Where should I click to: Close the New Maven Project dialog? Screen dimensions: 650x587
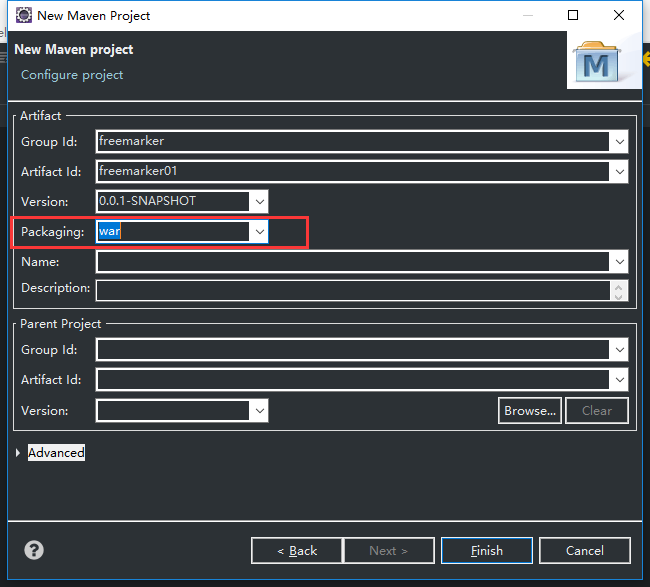point(619,15)
